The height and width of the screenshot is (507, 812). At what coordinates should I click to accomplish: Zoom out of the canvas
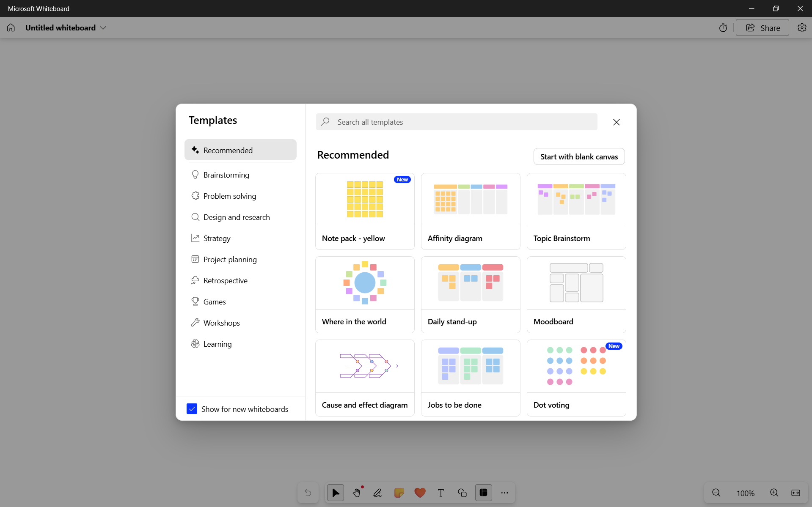pyautogui.click(x=716, y=493)
